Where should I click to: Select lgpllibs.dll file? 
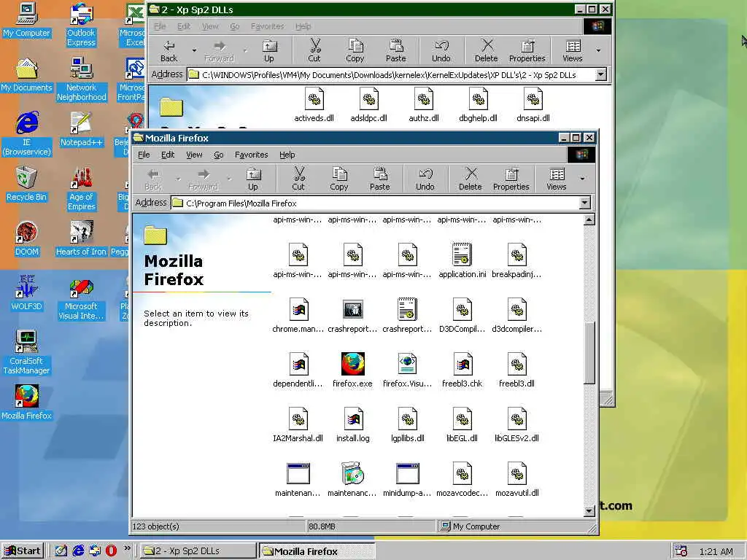tap(407, 425)
